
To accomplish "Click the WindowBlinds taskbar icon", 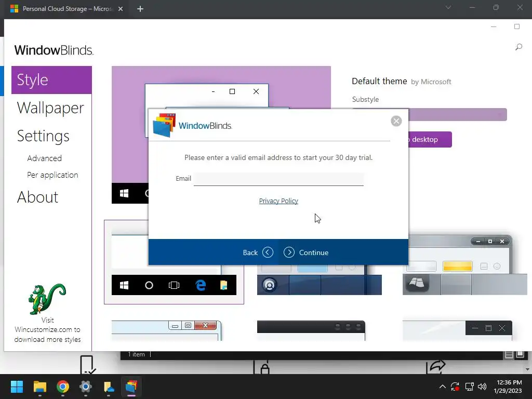I will 131,387.
